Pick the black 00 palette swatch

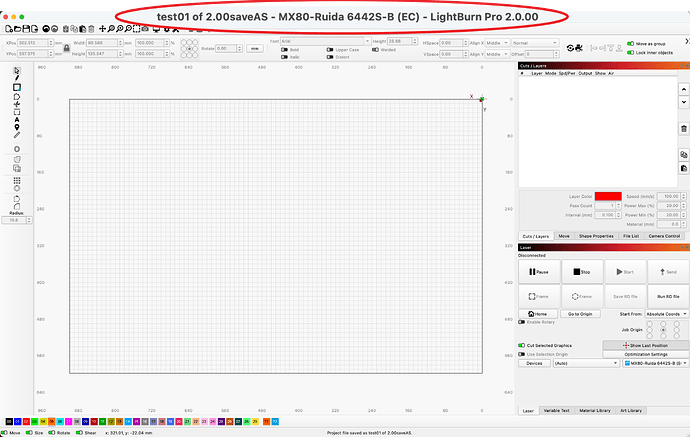(x=9, y=422)
